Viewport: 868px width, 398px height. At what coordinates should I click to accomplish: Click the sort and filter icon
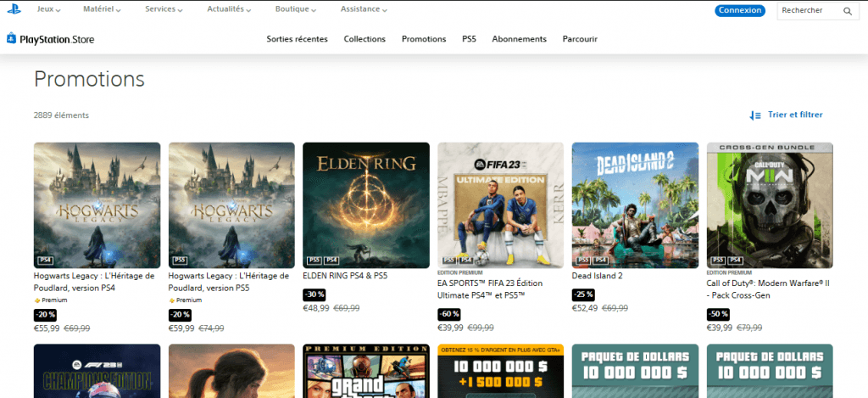[x=755, y=115]
